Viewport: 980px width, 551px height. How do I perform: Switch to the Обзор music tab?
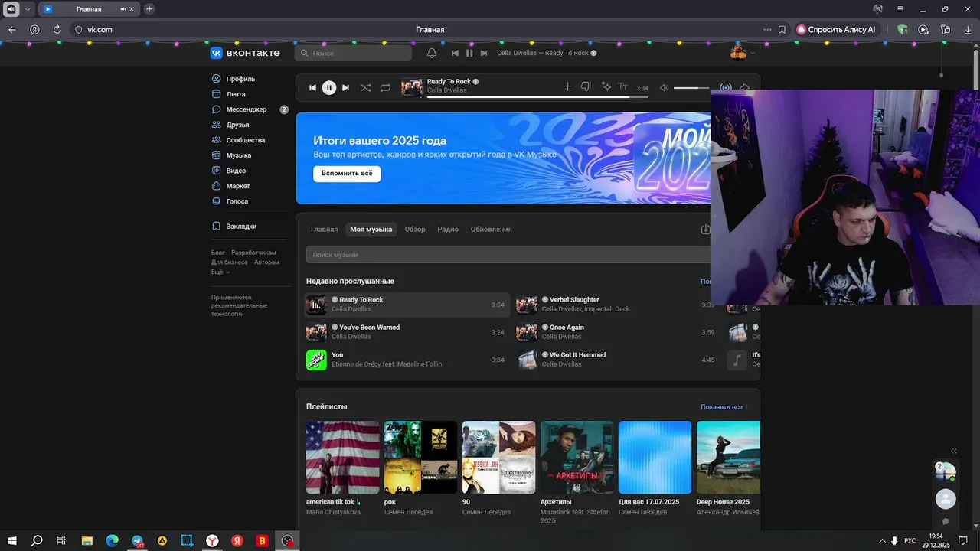(x=415, y=230)
